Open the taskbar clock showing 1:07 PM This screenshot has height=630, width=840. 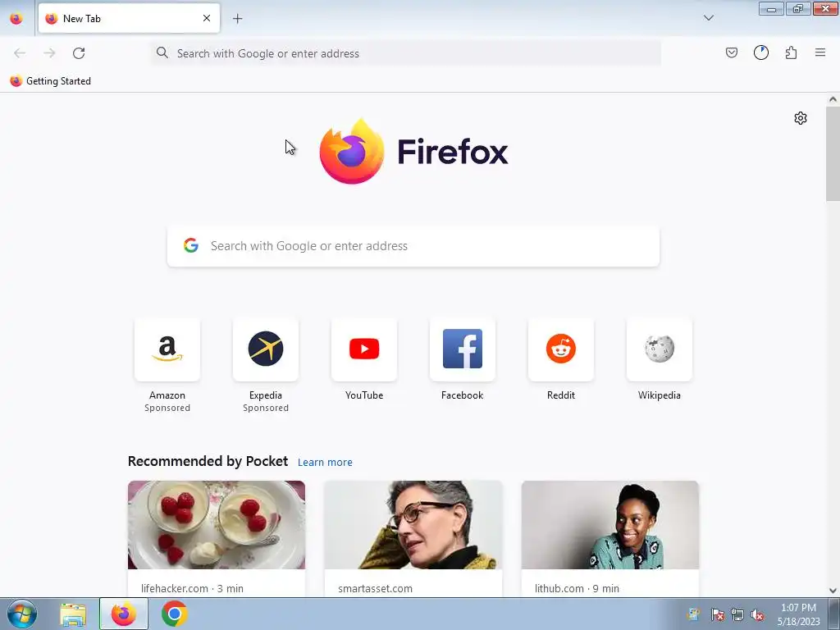(798, 614)
